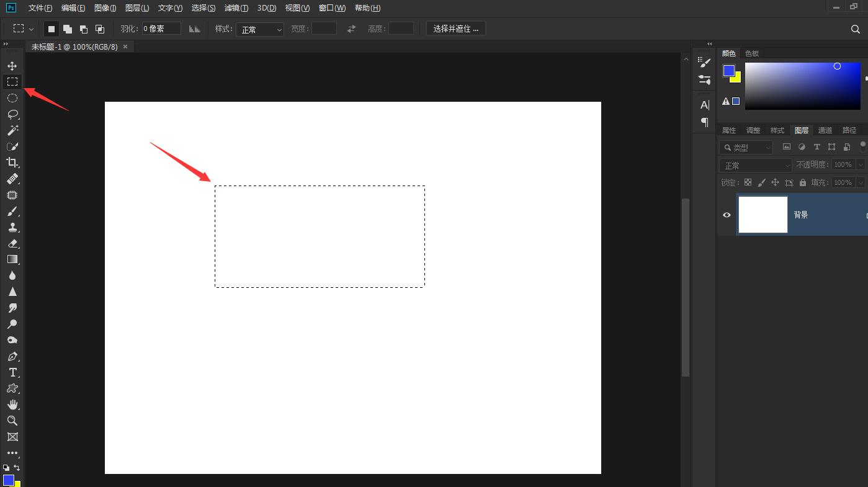Open the layer blend mode 正常 dropdown
Screen dimensions: 868x487
tap(755, 165)
